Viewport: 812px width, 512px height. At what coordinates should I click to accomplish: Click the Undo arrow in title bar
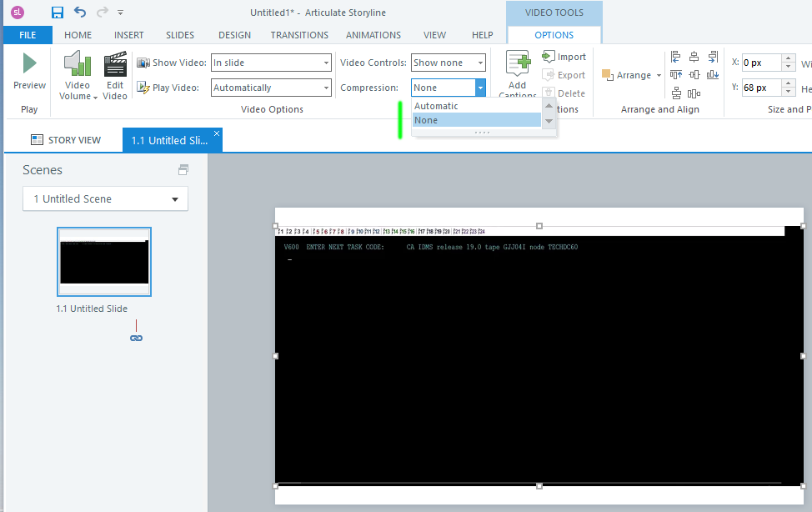pos(80,13)
